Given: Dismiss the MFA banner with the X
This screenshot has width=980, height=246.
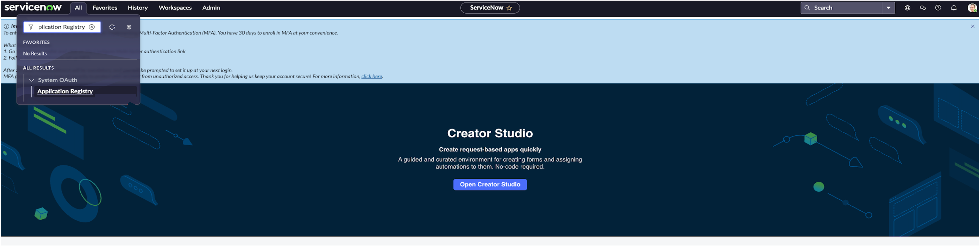Looking at the screenshot, I should 973,26.
